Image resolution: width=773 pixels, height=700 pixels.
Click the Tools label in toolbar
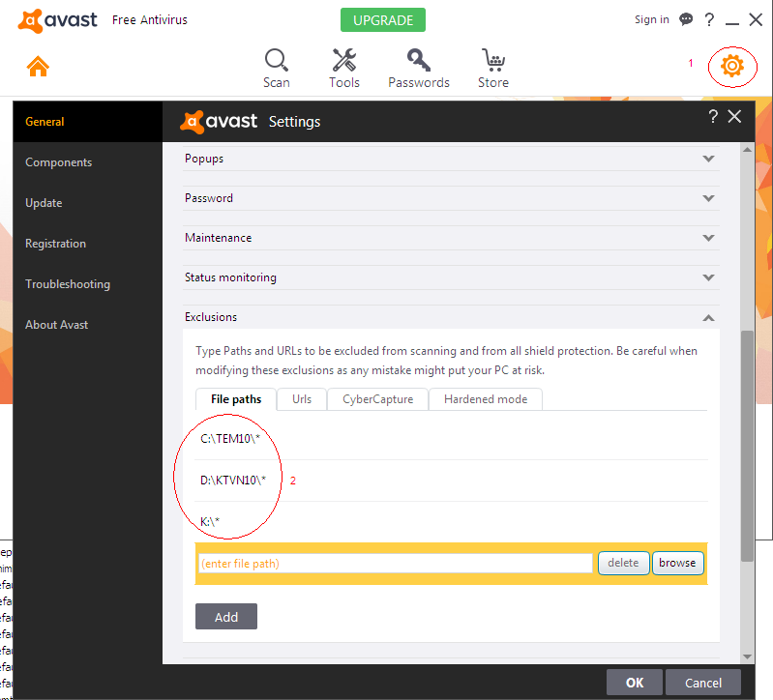point(344,83)
